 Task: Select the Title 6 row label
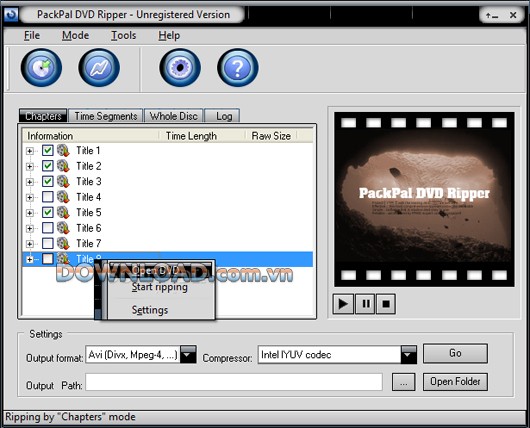click(89, 228)
